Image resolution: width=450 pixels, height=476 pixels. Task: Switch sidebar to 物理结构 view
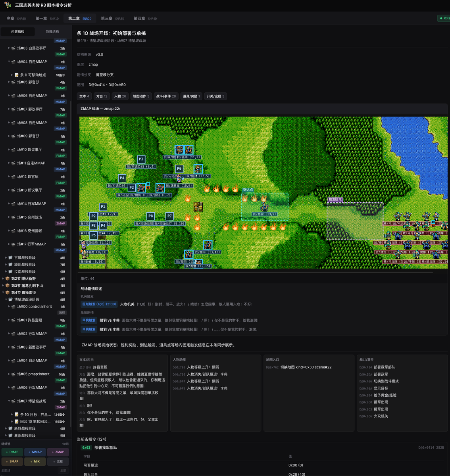[52, 32]
